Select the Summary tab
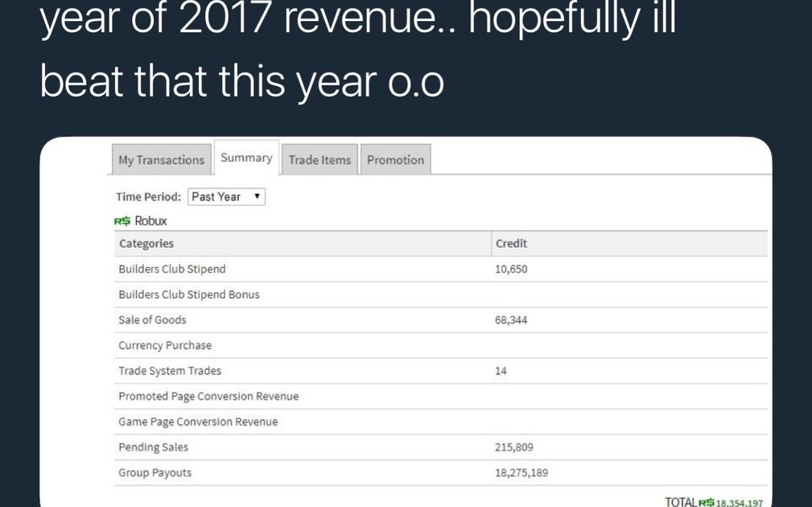 (x=246, y=158)
